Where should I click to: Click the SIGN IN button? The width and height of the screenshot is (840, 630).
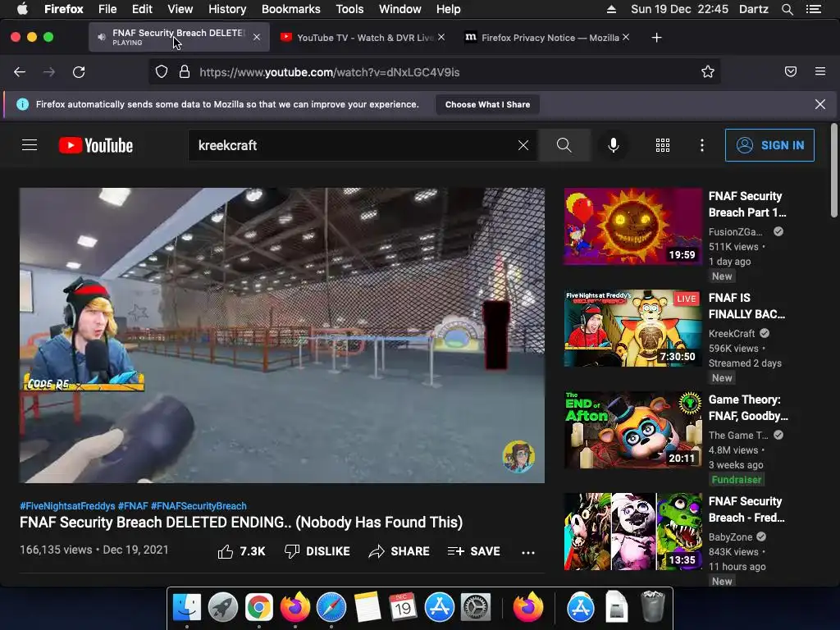pyautogui.click(x=769, y=145)
